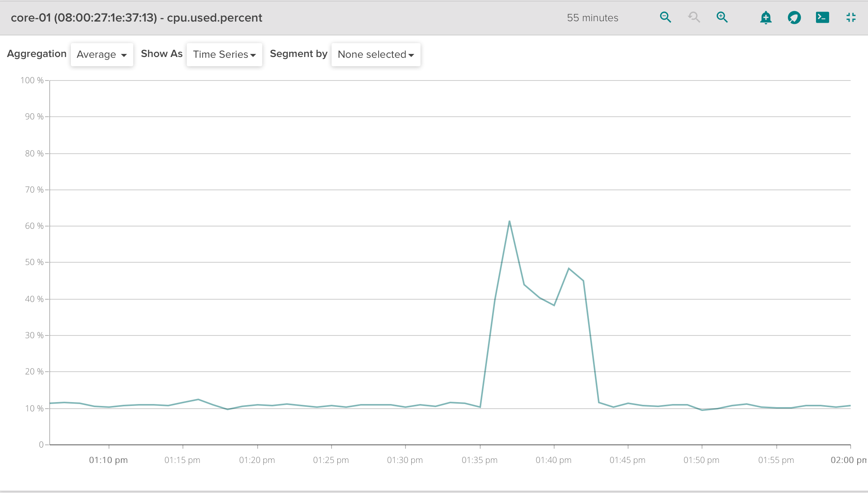
Task: Click the reset zoom icon
Action: coord(694,17)
